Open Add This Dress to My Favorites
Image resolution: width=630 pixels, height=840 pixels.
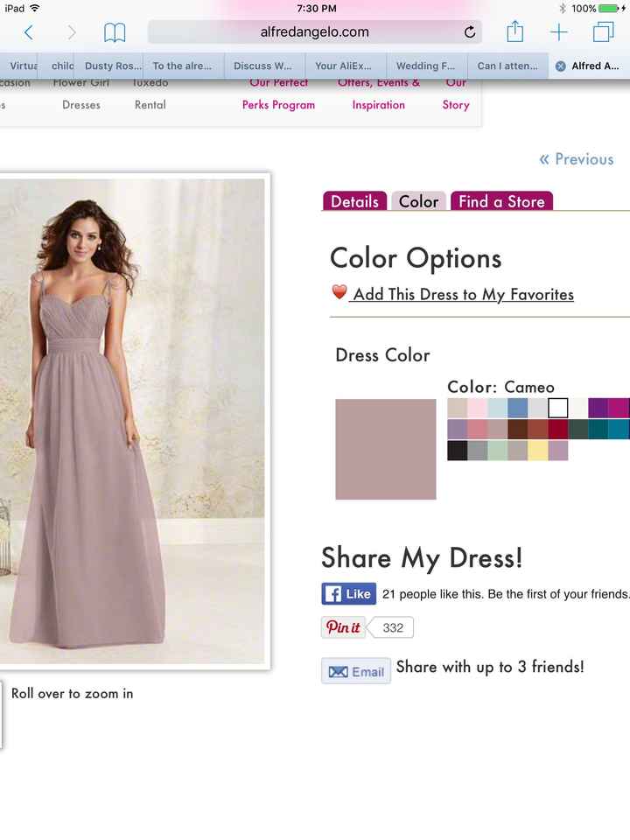[463, 294]
